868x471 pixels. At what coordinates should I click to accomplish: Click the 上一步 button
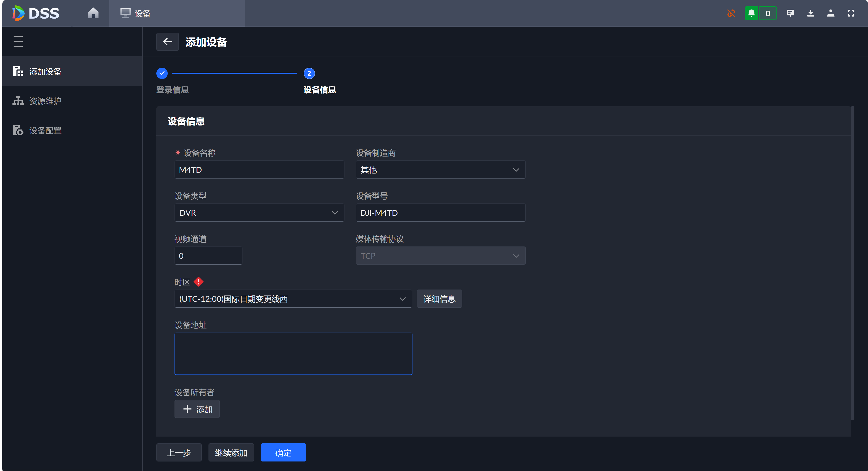coord(179,452)
